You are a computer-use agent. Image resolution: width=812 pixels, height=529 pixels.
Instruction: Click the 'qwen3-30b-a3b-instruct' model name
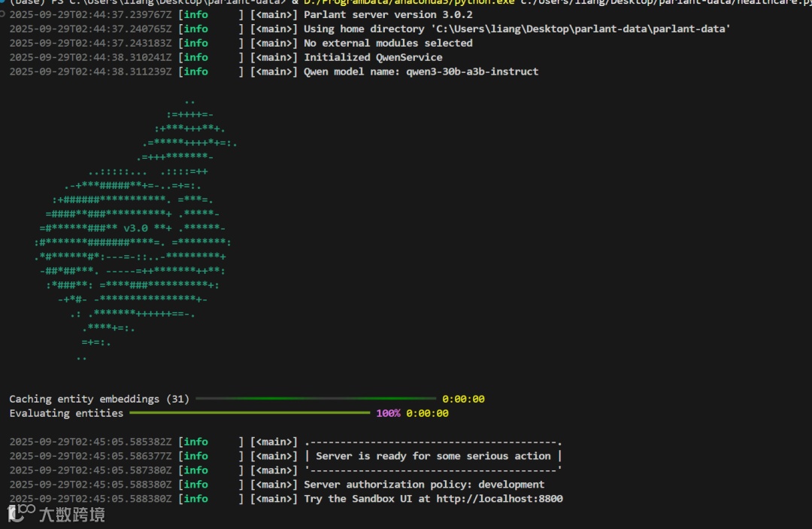coord(472,71)
